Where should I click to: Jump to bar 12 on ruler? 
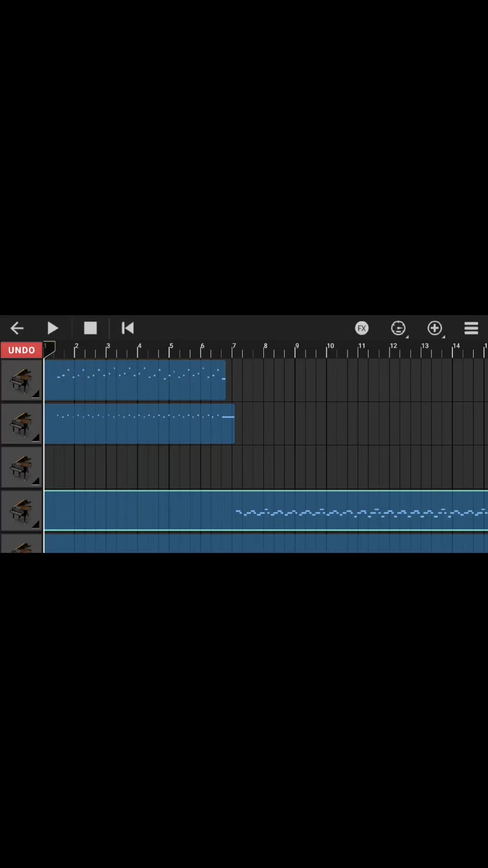394,346
